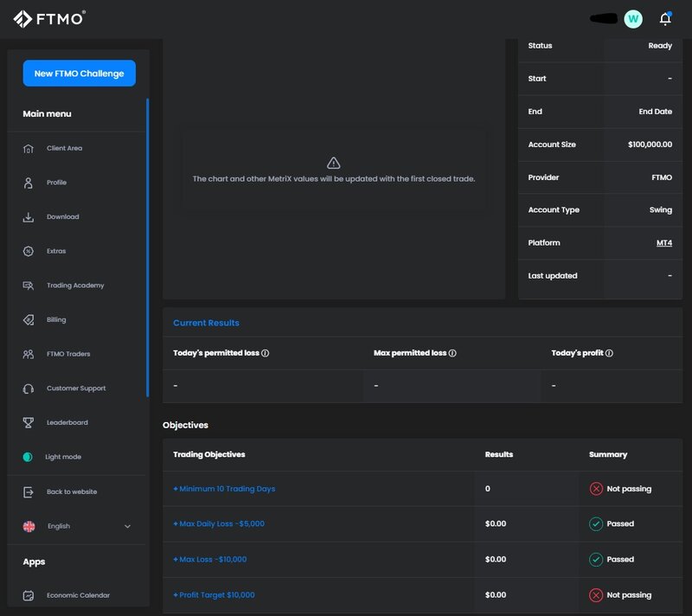Click the sidebar vertical scrollbar
This screenshot has height=616, width=692.
[x=148, y=247]
